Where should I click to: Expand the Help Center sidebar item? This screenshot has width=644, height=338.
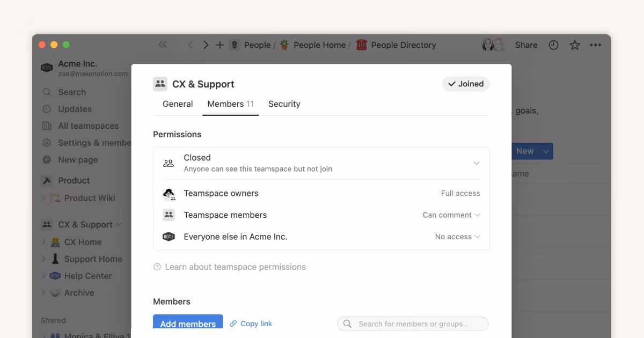pyautogui.click(x=46, y=275)
